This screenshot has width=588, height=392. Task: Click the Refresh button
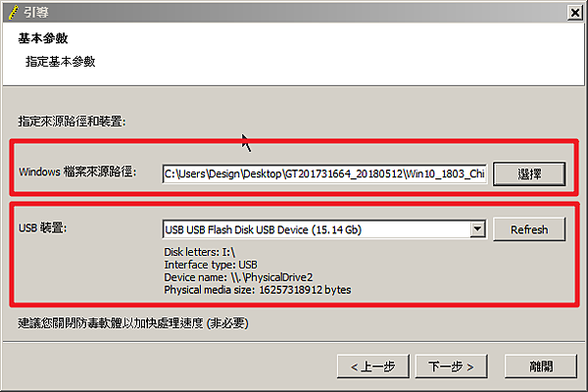coord(529,229)
